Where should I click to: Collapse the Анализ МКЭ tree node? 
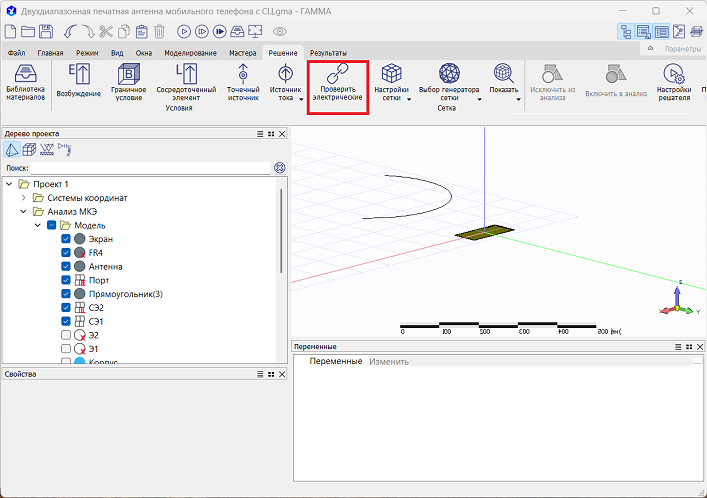(x=24, y=212)
